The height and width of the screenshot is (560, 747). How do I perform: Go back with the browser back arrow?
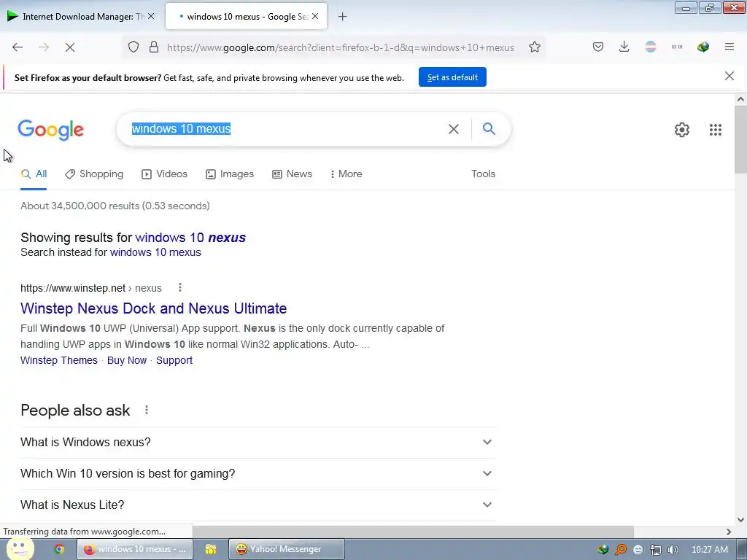click(18, 47)
